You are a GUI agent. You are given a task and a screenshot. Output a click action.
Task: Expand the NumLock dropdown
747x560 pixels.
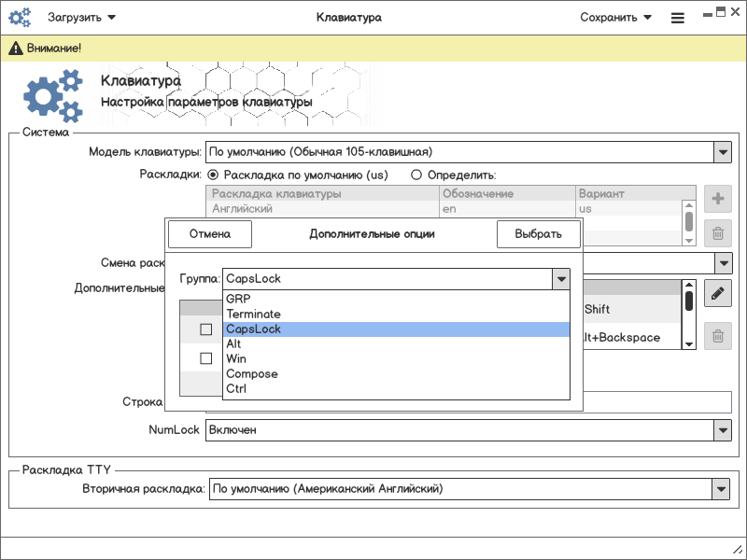[x=722, y=430]
